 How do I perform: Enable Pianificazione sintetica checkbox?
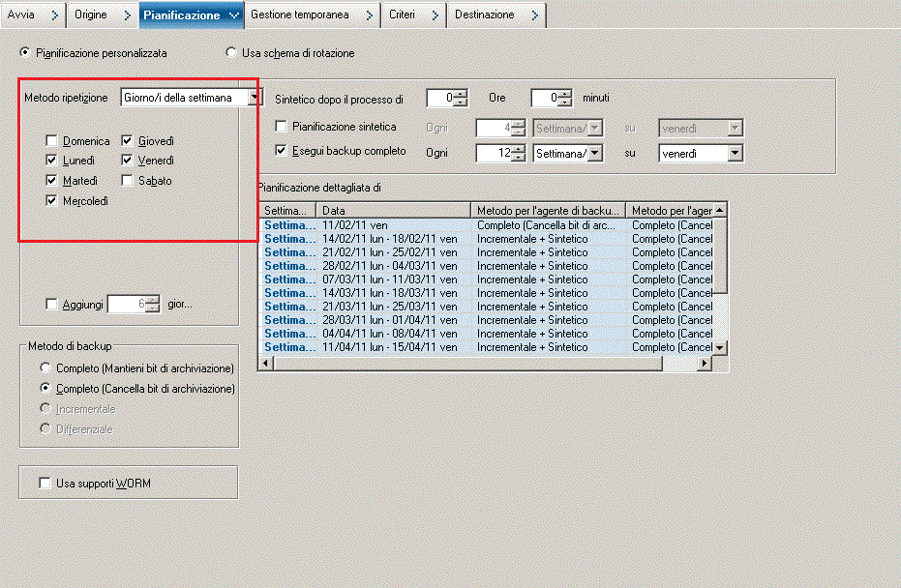pyautogui.click(x=282, y=127)
